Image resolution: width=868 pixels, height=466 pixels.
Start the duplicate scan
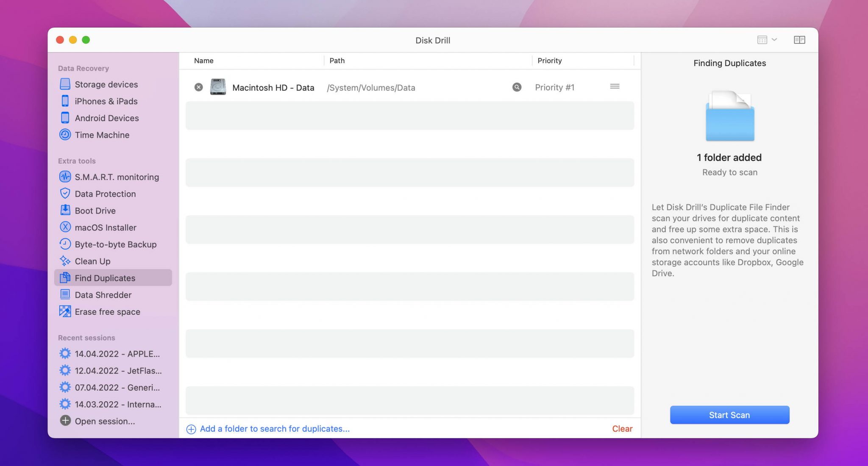[729, 415]
